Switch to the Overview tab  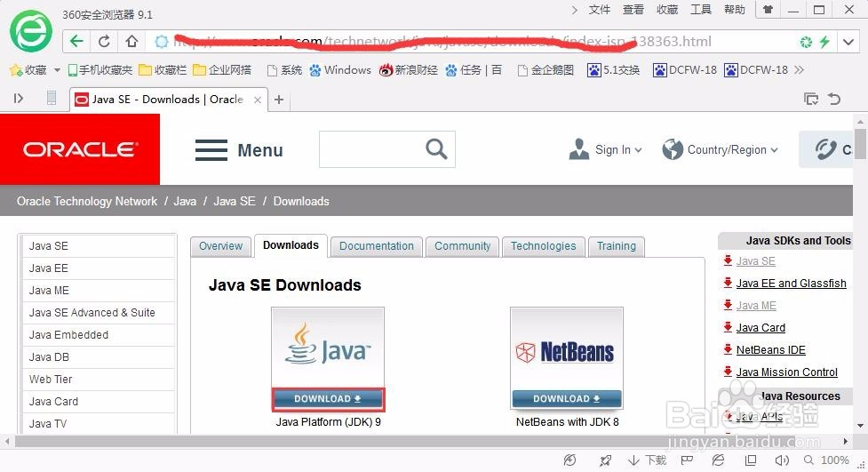pos(221,246)
